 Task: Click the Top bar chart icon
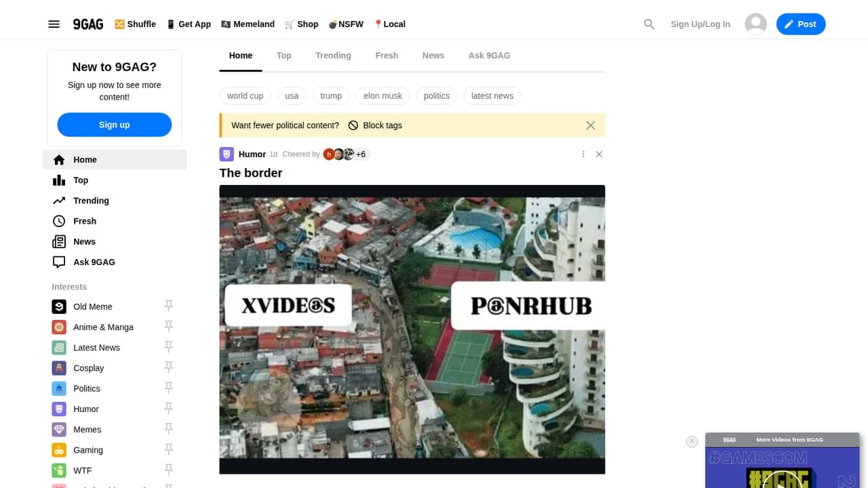point(59,180)
